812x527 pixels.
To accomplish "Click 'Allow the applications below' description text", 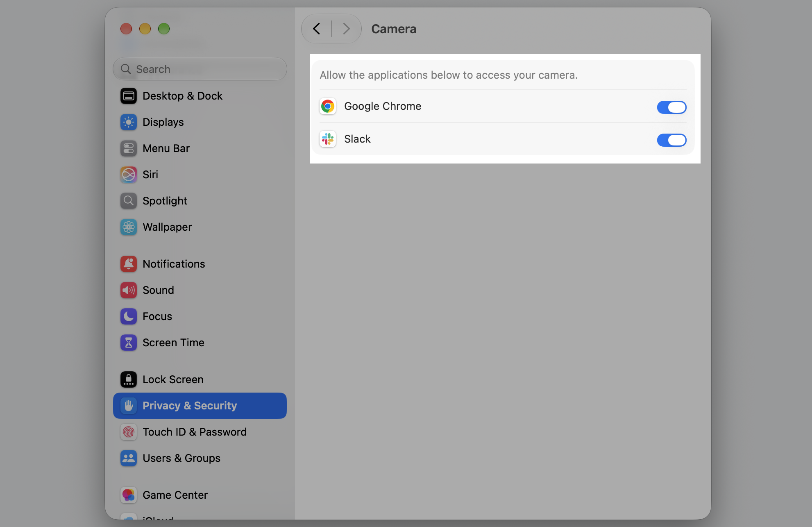I will point(449,75).
